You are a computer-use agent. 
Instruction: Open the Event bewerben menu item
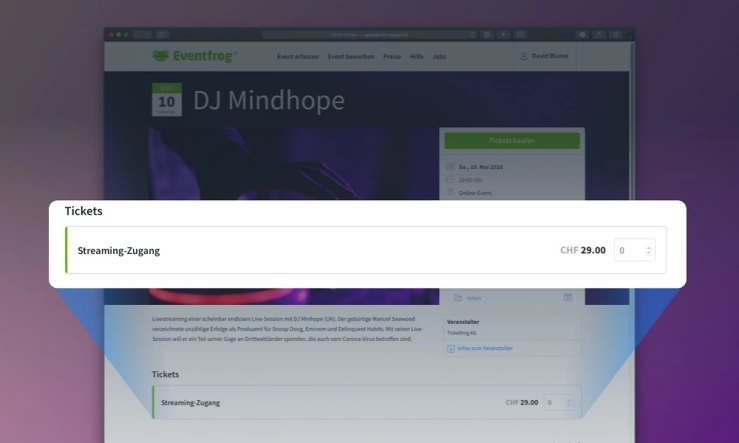click(351, 57)
